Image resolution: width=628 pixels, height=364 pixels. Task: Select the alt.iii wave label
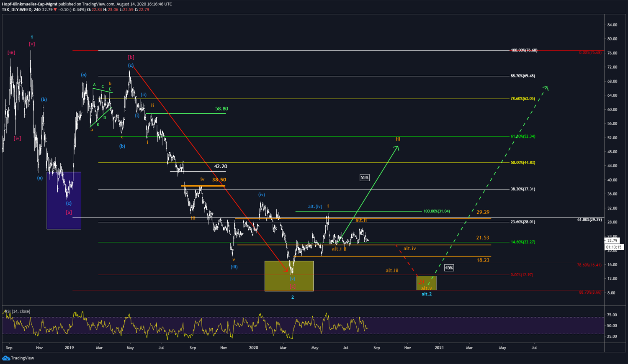[392, 271]
